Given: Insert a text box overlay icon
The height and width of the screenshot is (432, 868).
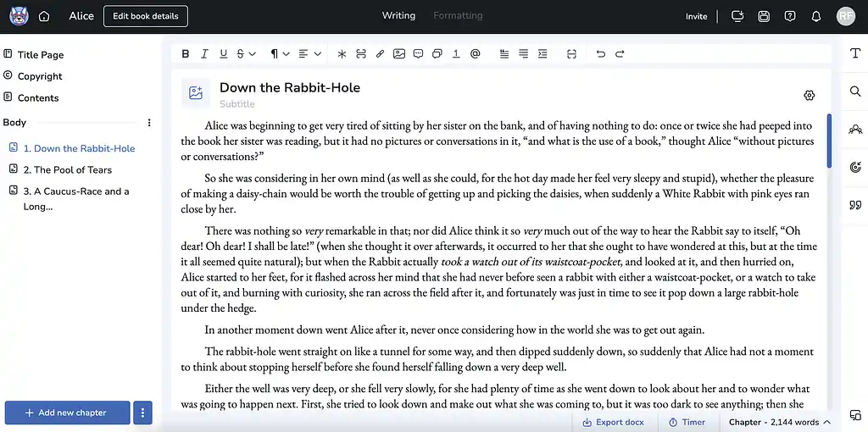Looking at the screenshot, I should point(437,53).
